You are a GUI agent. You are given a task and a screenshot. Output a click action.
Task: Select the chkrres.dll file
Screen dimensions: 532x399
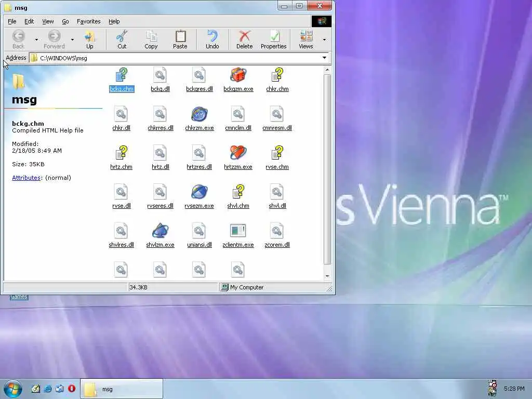[x=160, y=119]
